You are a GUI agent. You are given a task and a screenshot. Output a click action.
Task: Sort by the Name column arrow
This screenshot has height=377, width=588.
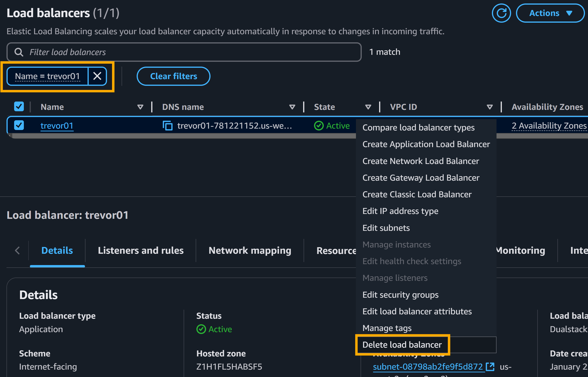[x=140, y=107]
